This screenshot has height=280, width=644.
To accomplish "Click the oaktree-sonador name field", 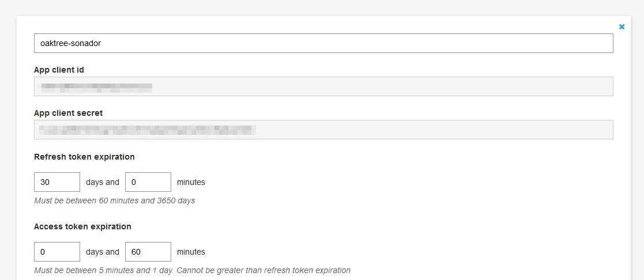I will [x=323, y=43].
